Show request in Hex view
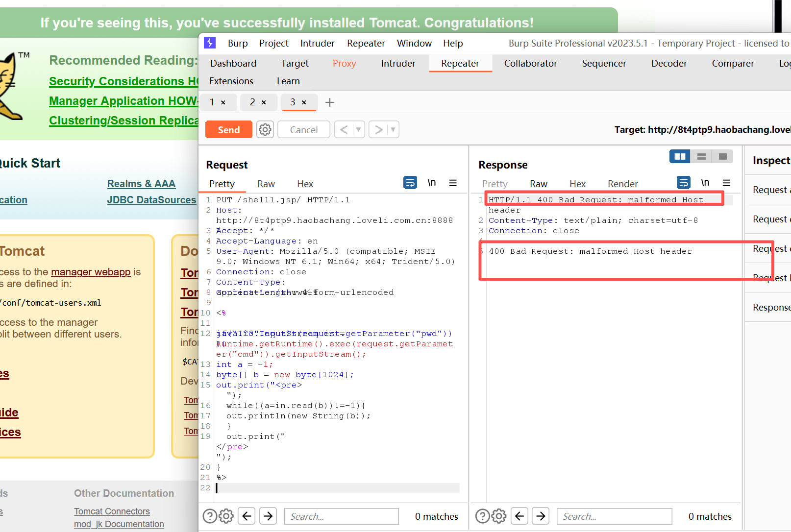The width and height of the screenshot is (791, 532). 305,184
